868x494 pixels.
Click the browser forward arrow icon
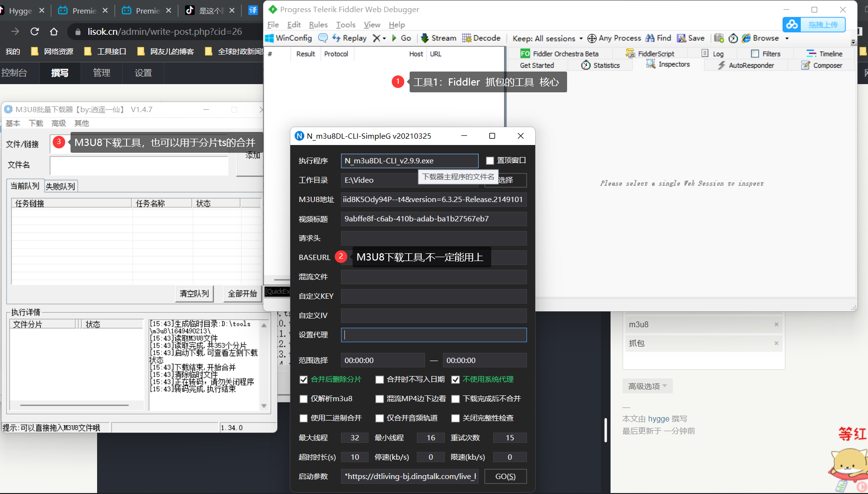point(15,31)
